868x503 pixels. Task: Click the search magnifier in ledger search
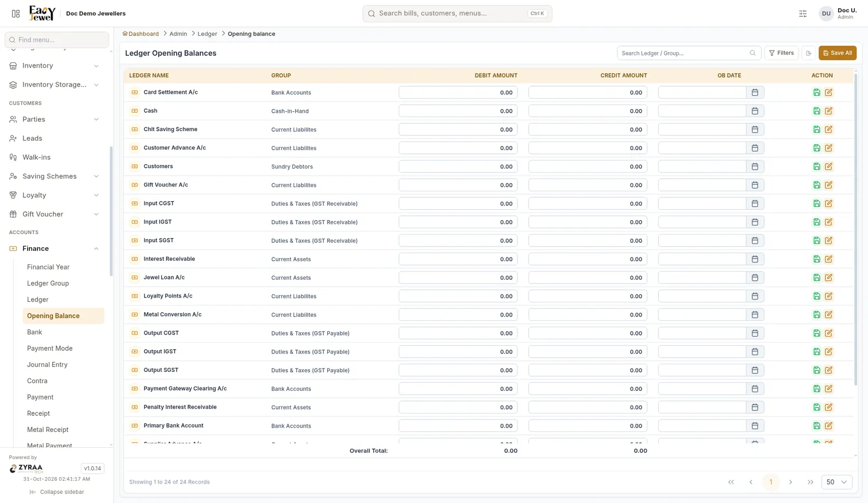(x=752, y=53)
